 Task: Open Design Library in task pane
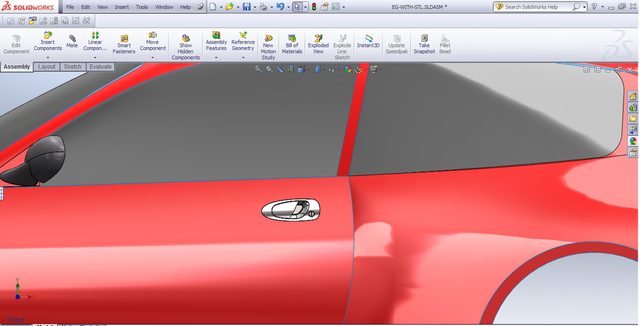633,107
